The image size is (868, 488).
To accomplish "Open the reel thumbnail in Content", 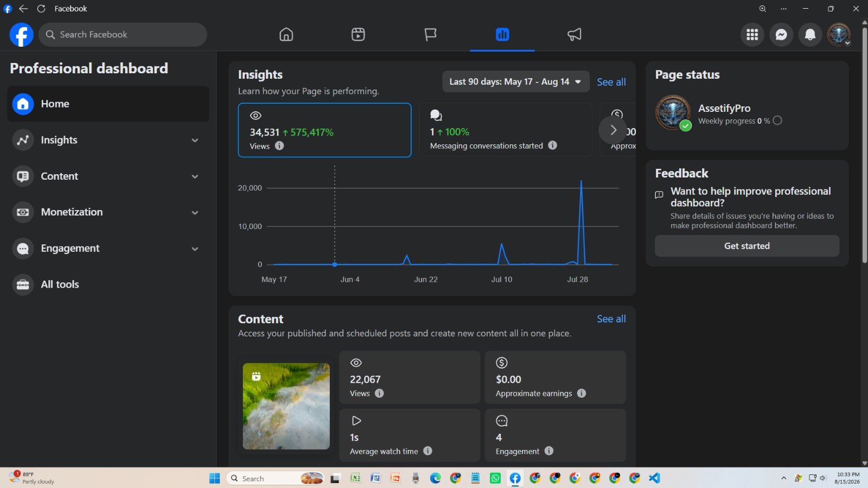I will (286, 406).
